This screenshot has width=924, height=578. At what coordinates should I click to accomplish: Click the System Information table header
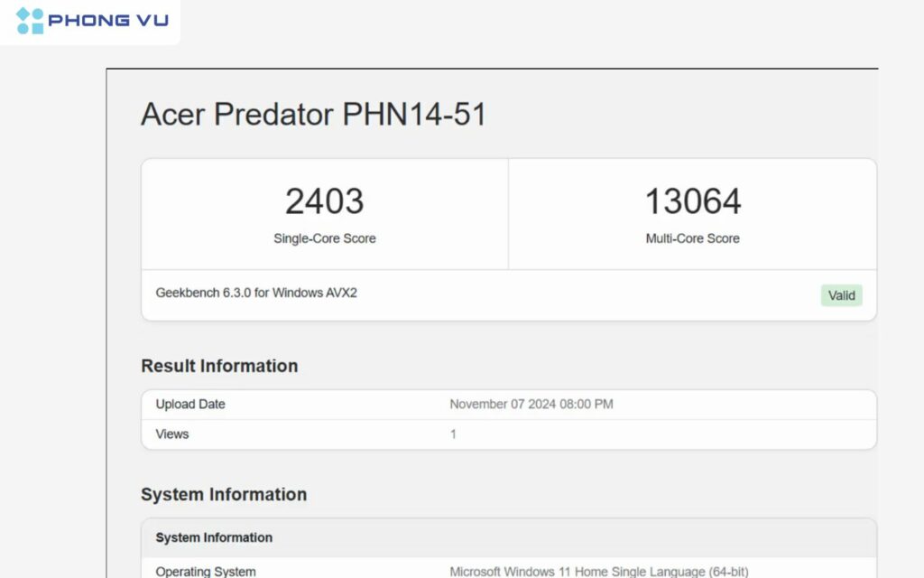(x=214, y=537)
